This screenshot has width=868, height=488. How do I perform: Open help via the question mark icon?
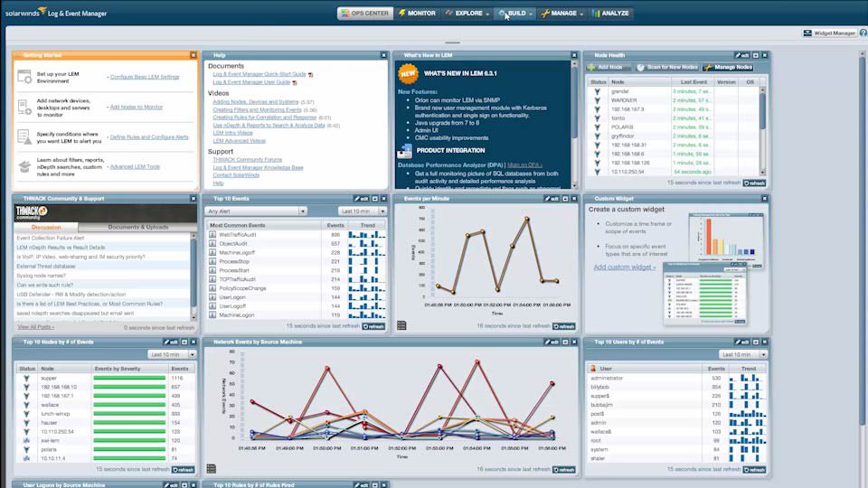click(863, 33)
